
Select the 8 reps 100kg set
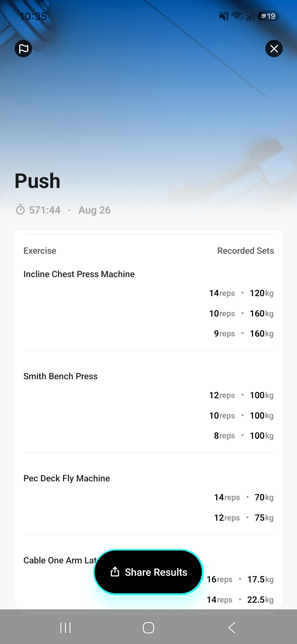(x=244, y=436)
